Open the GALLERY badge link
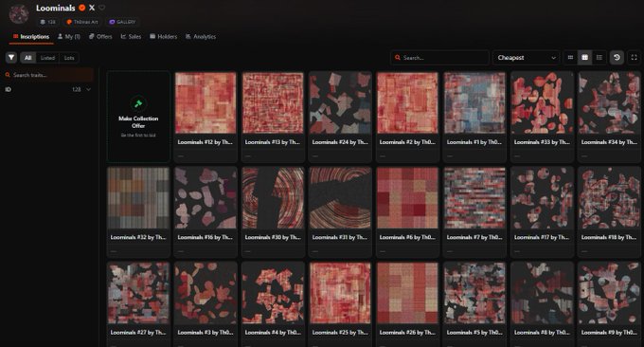This screenshot has height=347, width=644. 122,22
